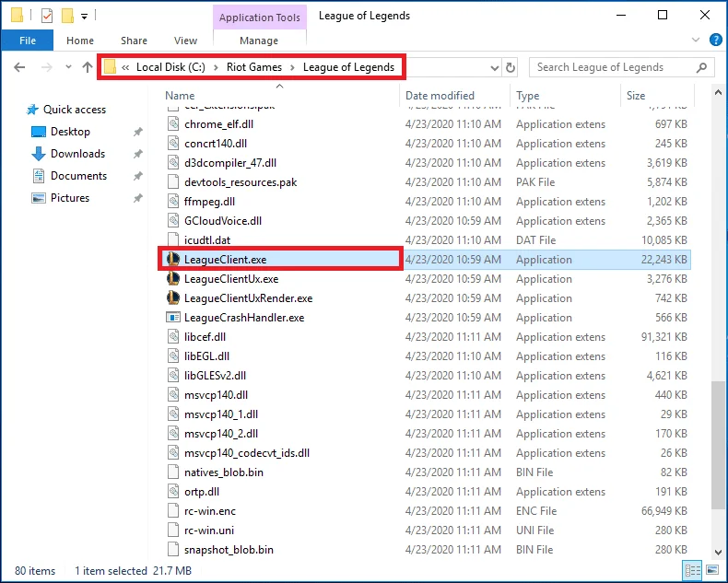Click the vertical scrollbar thumb
The image size is (728, 583).
point(718,445)
